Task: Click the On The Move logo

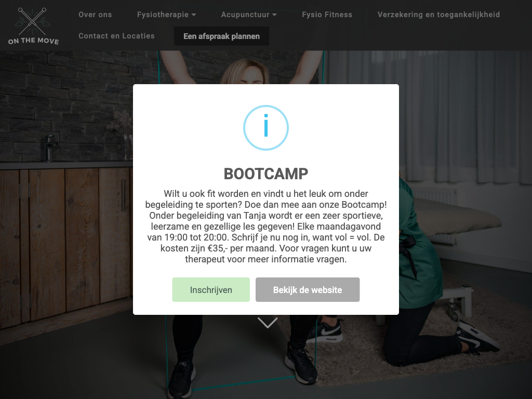Action: click(x=33, y=26)
